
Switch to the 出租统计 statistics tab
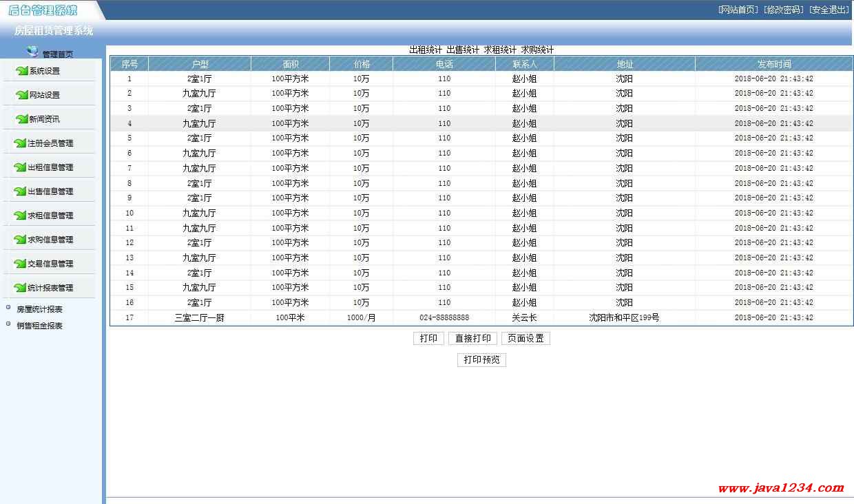click(x=425, y=50)
